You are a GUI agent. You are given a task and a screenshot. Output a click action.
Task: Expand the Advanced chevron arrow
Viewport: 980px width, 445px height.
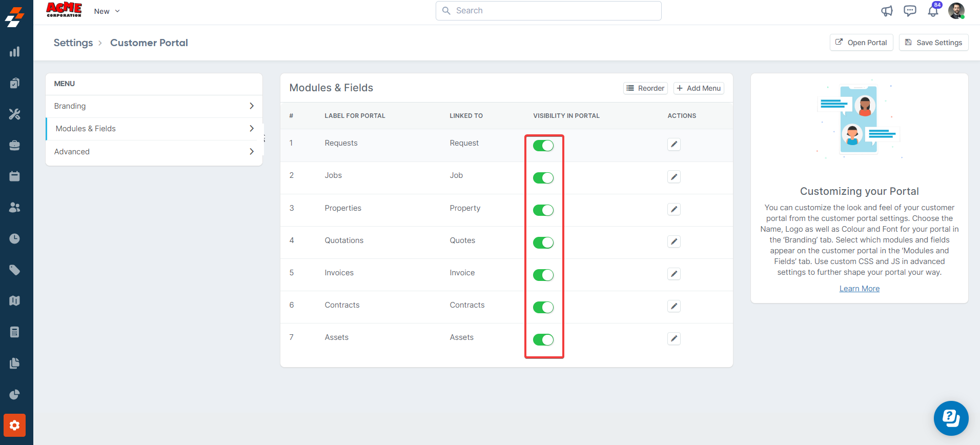pos(251,152)
